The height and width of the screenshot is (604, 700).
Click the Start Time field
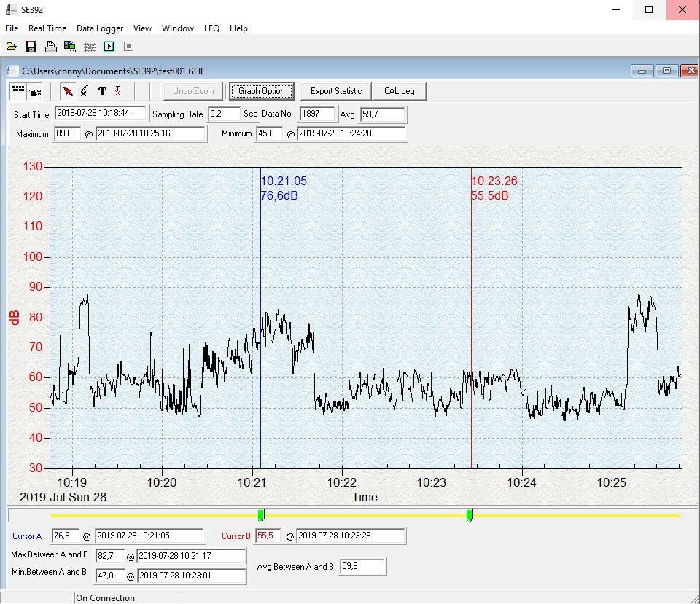(x=101, y=114)
